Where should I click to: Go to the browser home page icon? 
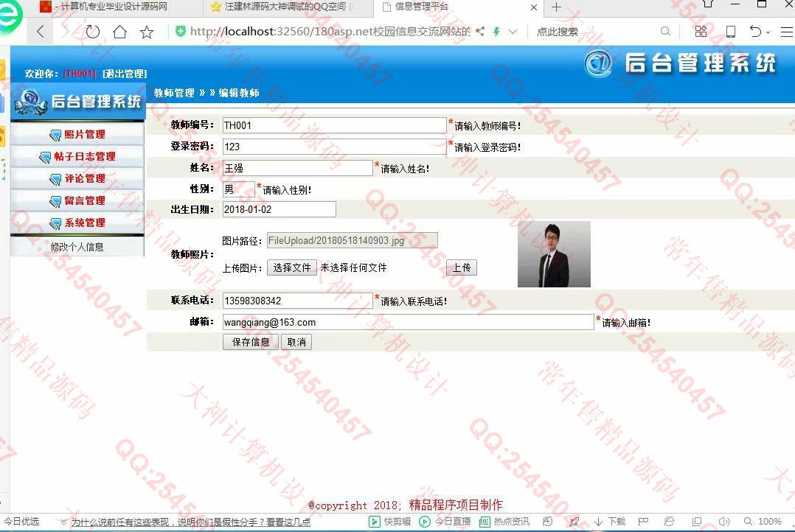[x=119, y=32]
